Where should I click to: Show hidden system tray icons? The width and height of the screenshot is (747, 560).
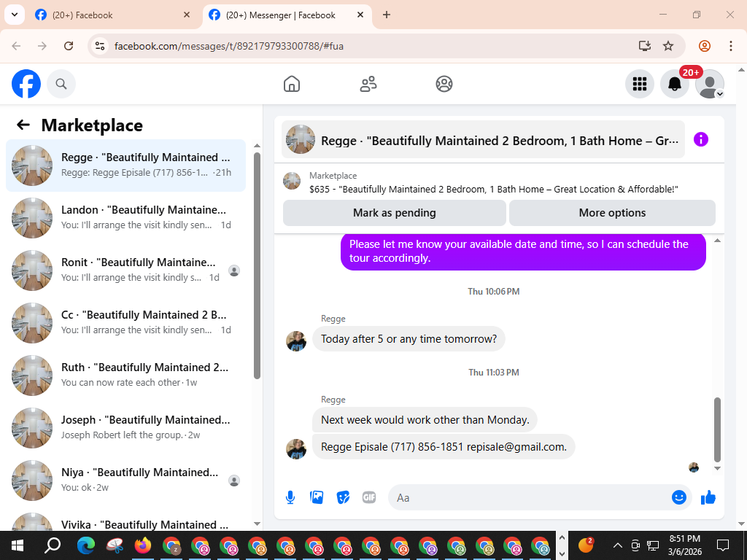pyautogui.click(x=617, y=545)
